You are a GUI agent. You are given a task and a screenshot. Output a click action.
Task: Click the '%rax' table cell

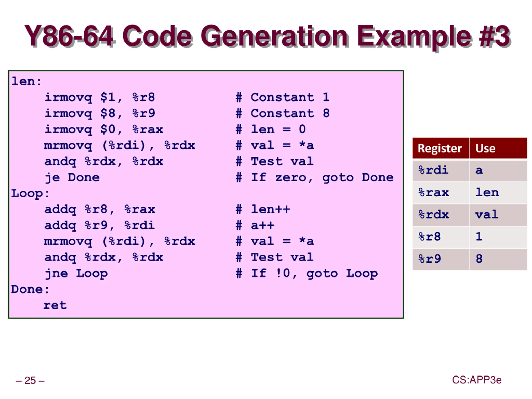(441, 193)
